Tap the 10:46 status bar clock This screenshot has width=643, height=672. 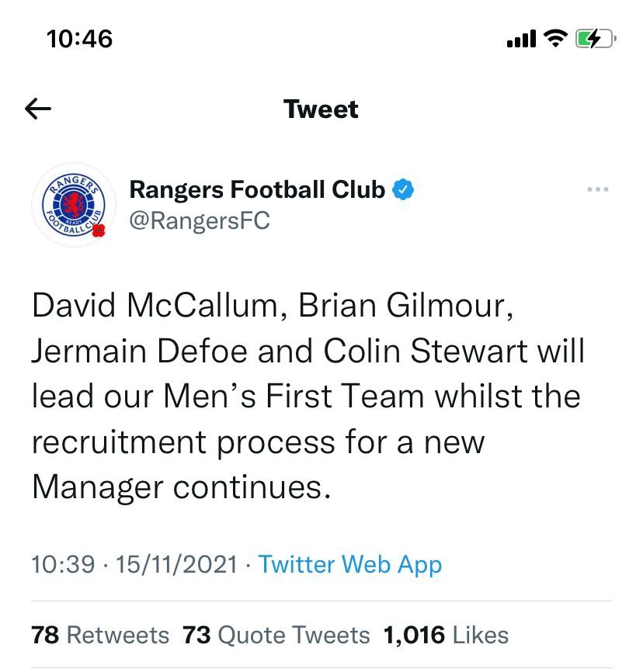tap(79, 39)
